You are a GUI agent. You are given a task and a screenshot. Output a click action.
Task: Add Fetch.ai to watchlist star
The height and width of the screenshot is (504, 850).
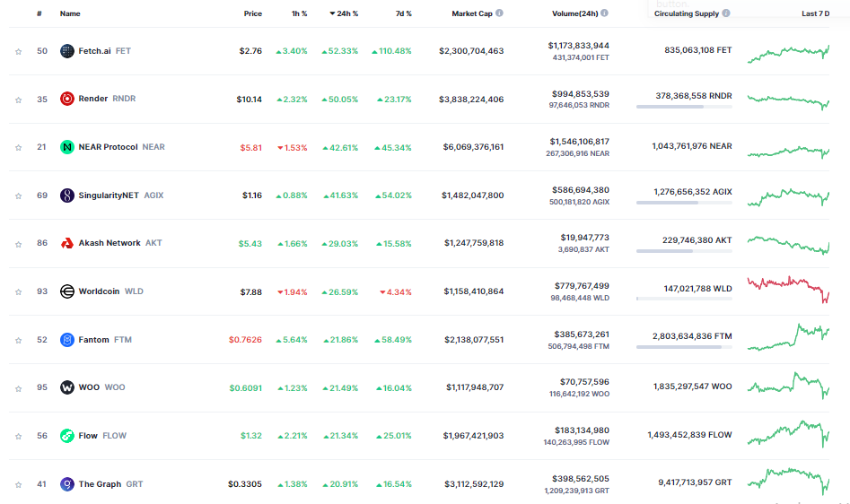19,51
